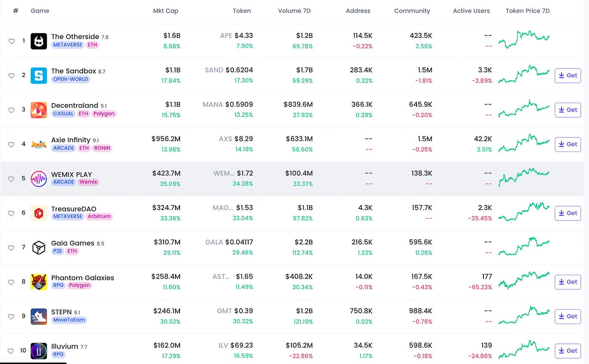Click the Axie Infinity logo
589x364 pixels.
click(x=39, y=144)
